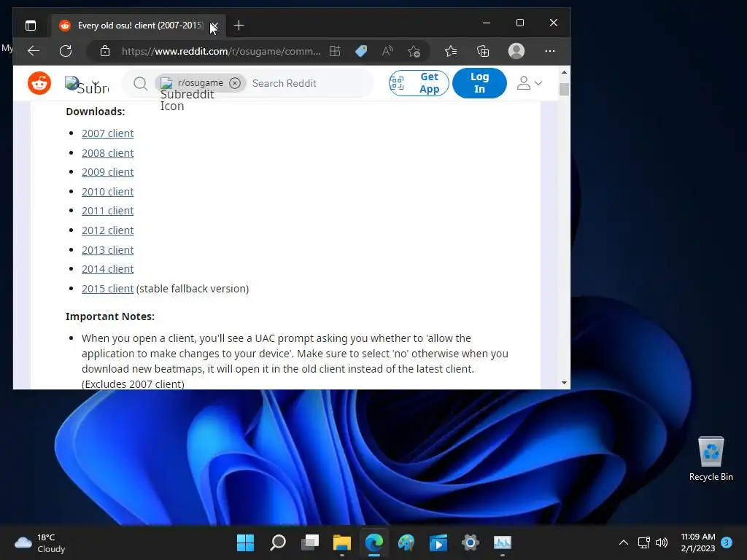Open the 2010 client download link
This screenshot has width=747, height=560.
coord(108,192)
